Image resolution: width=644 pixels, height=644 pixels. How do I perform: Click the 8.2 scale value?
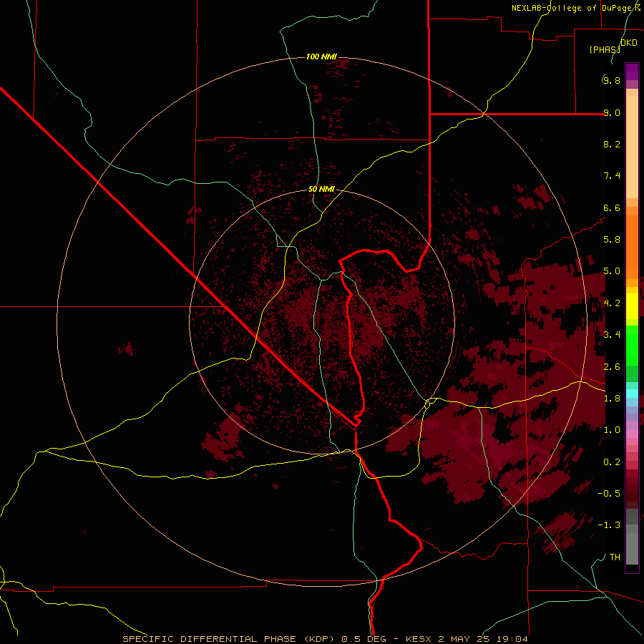[x=612, y=144]
